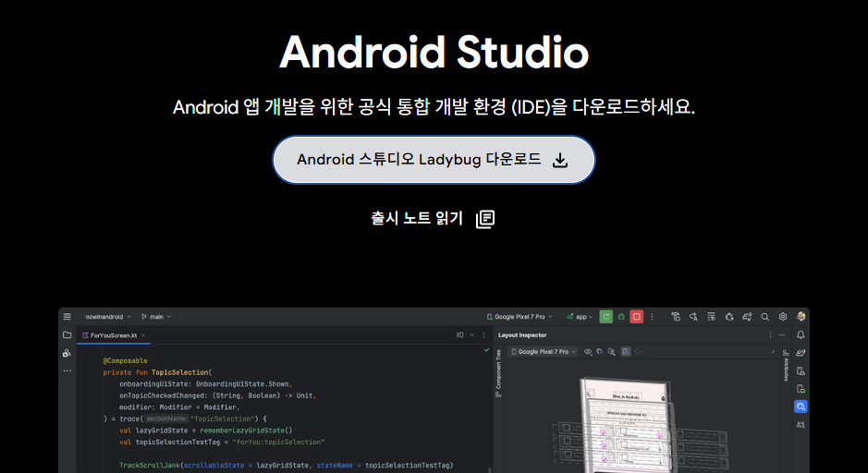Open the IDE settings gear icon
The width and height of the screenshot is (868, 473).
tap(783, 317)
